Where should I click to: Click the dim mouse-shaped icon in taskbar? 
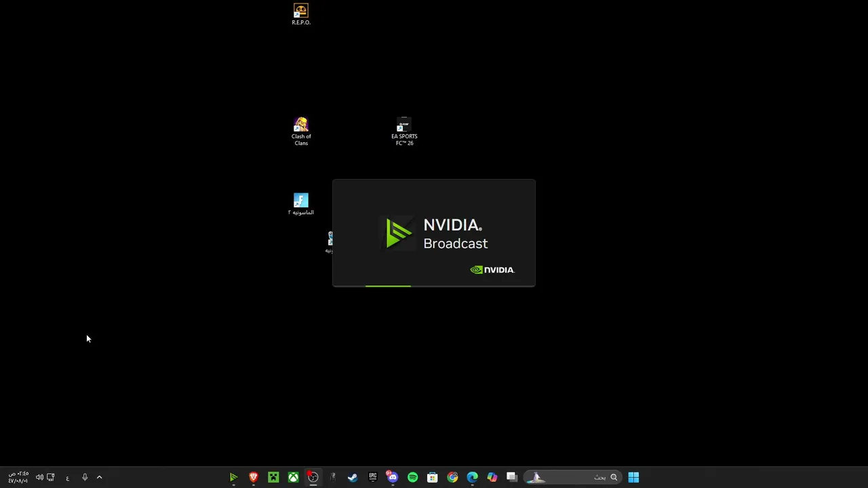click(x=332, y=478)
